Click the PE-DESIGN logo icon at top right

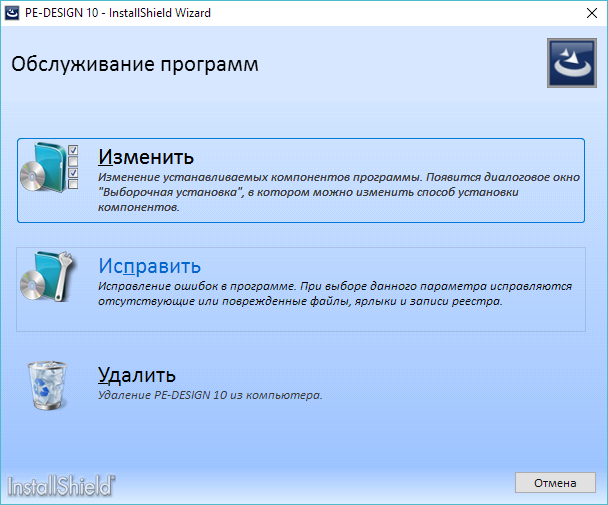click(x=572, y=63)
